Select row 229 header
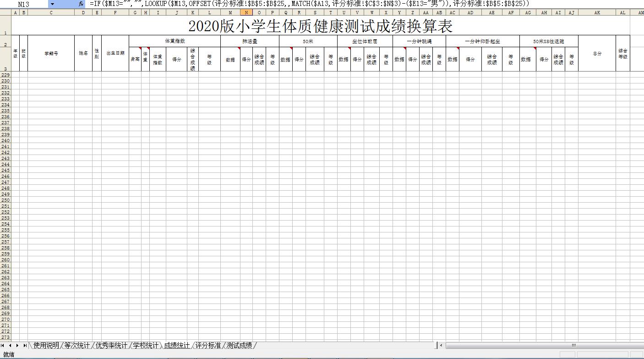Image resolution: width=644 pixels, height=359 pixels. 5,75
